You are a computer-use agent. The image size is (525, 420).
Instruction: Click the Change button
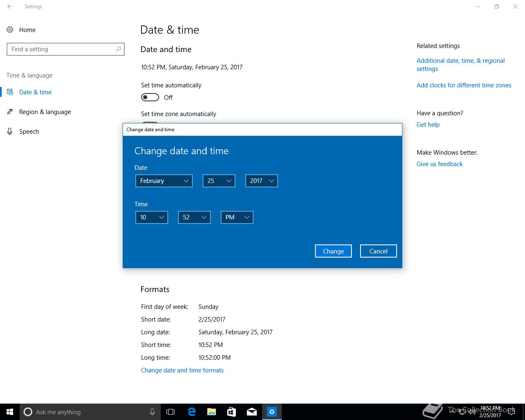333,251
